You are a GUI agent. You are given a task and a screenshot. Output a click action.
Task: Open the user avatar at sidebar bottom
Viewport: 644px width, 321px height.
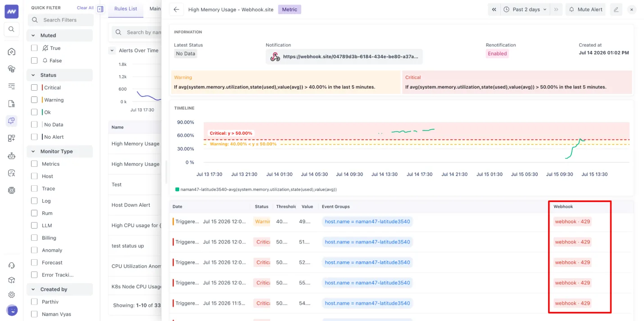tap(12, 310)
